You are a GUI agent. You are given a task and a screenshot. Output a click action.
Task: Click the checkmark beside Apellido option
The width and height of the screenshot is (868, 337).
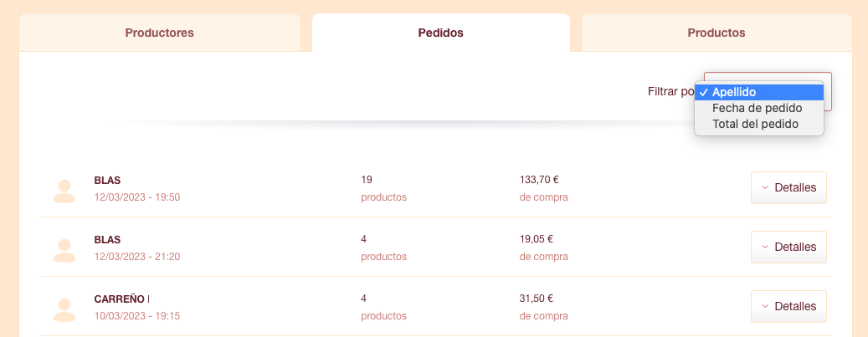[x=703, y=93]
